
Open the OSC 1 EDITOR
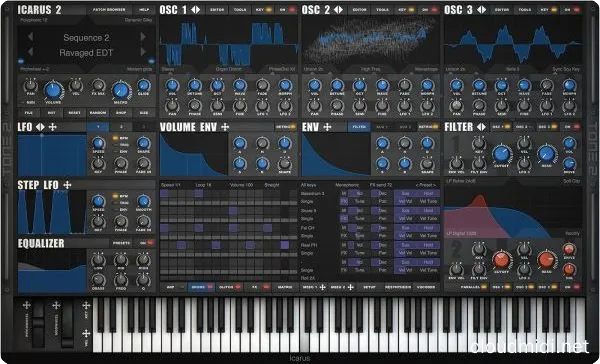217,10
